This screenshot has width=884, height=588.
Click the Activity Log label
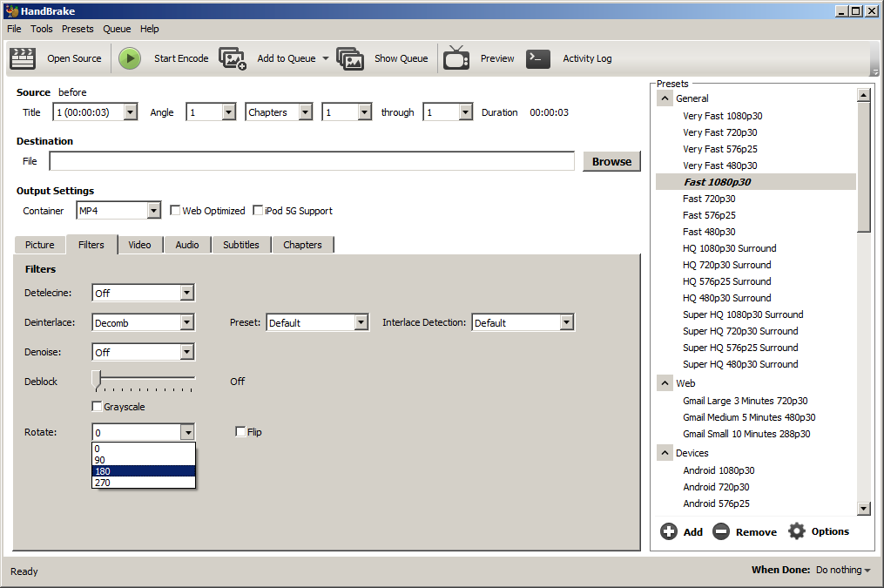coord(587,58)
